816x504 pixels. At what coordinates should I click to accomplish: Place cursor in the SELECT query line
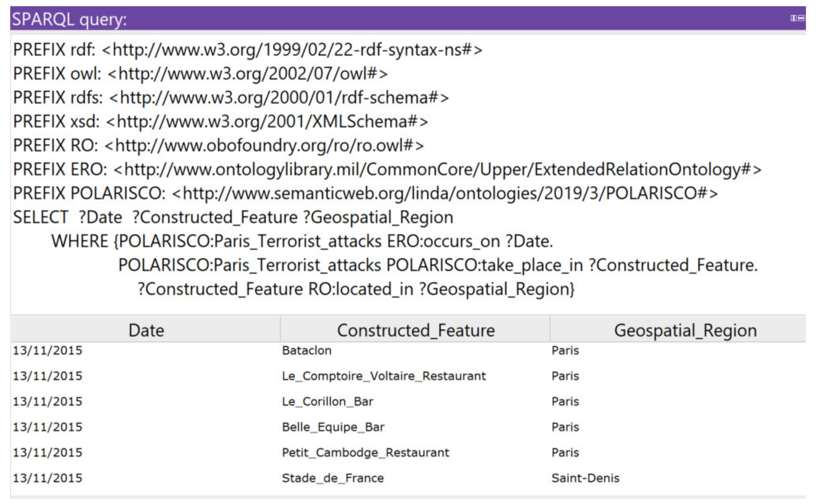click(233, 217)
